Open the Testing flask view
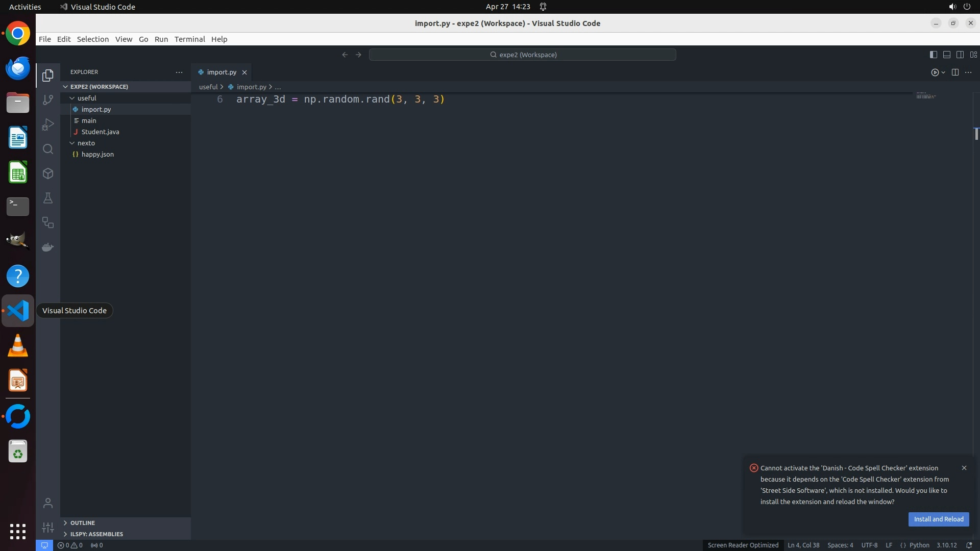This screenshot has width=980, height=551. (x=48, y=198)
